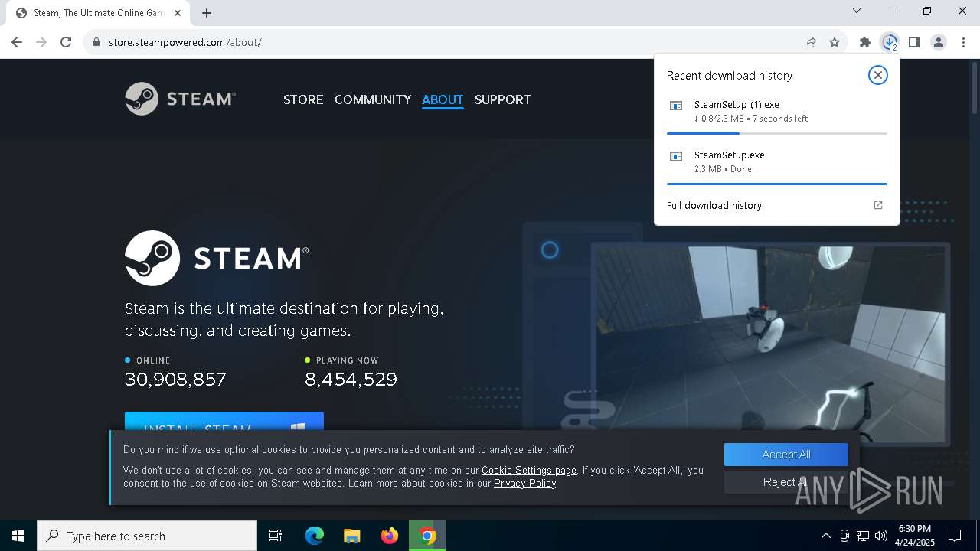Open the Chrome three-dot menu
The height and width of the screenshot is (551, 980).
tap(963, 42)
